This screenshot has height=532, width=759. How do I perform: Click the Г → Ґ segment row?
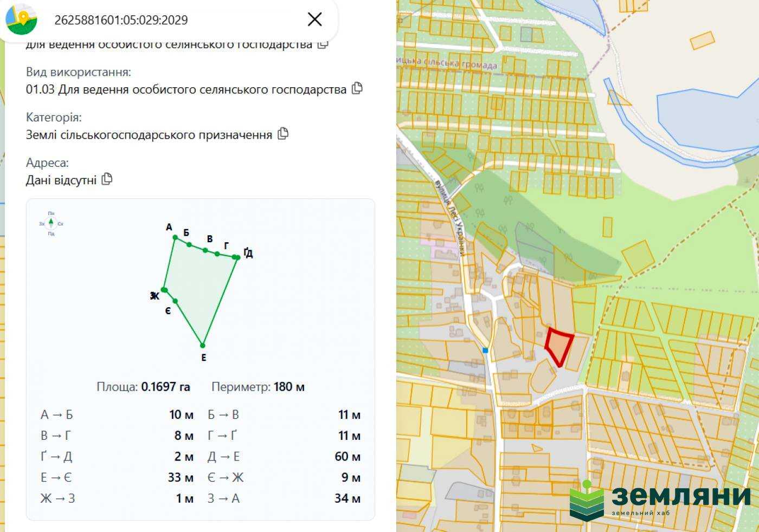point(284,436)
